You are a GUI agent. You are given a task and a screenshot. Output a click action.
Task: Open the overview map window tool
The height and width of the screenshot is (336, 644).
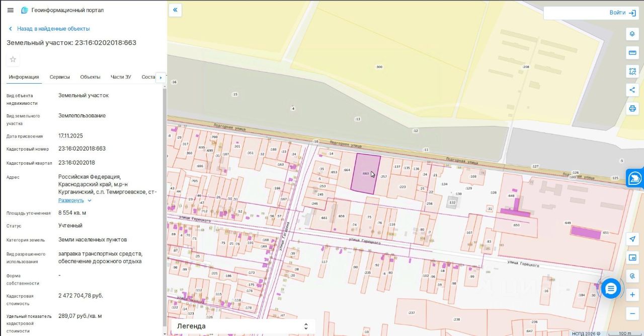[x=632, y=257]
